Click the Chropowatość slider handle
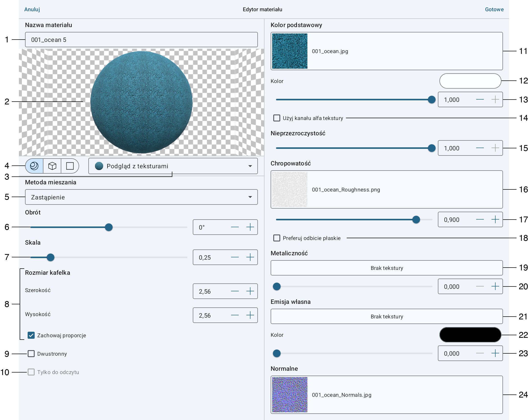The height and width of the screenshot is (420, 528). pyautogui.click(x=416, y=219)
